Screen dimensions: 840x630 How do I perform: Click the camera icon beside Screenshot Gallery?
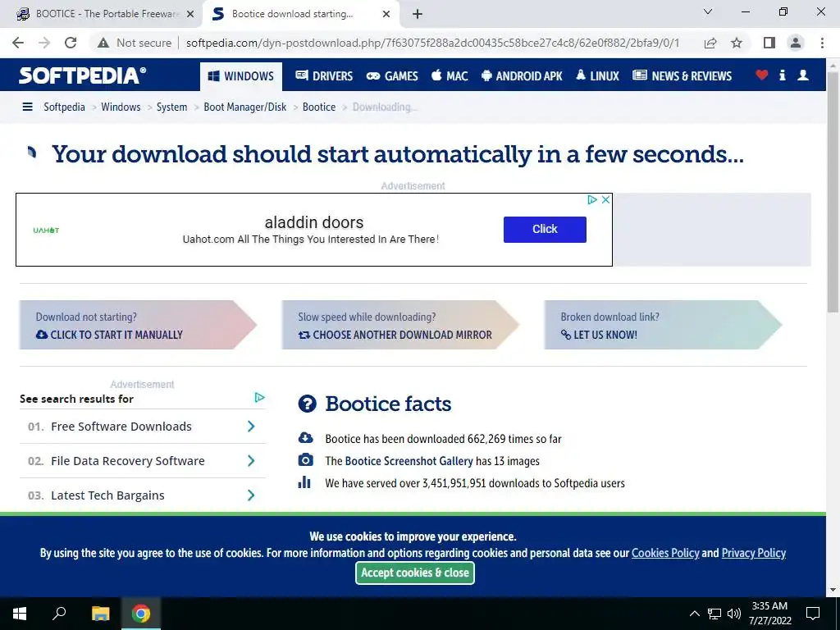click(305, 459)
